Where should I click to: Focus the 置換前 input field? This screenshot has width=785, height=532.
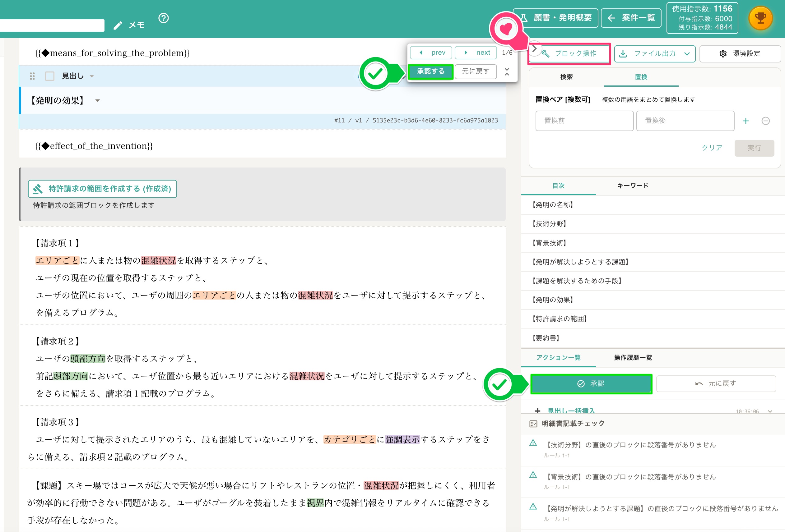pyautogui.click(x=584, y=121)
